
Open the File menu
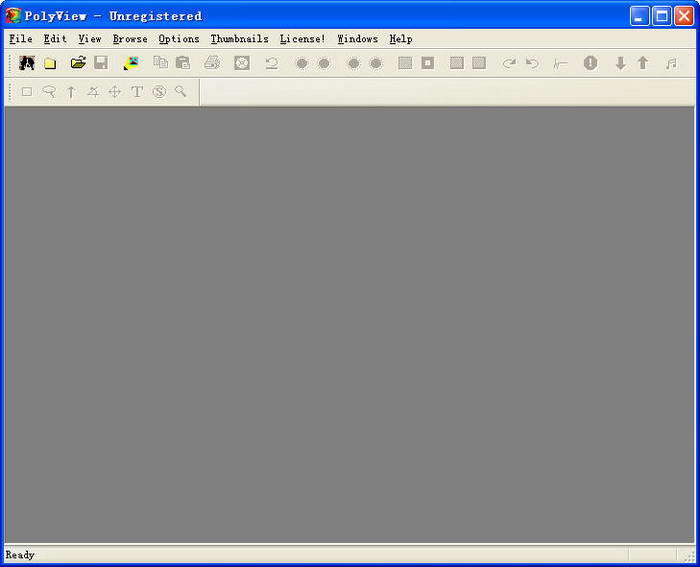(21, 39)
